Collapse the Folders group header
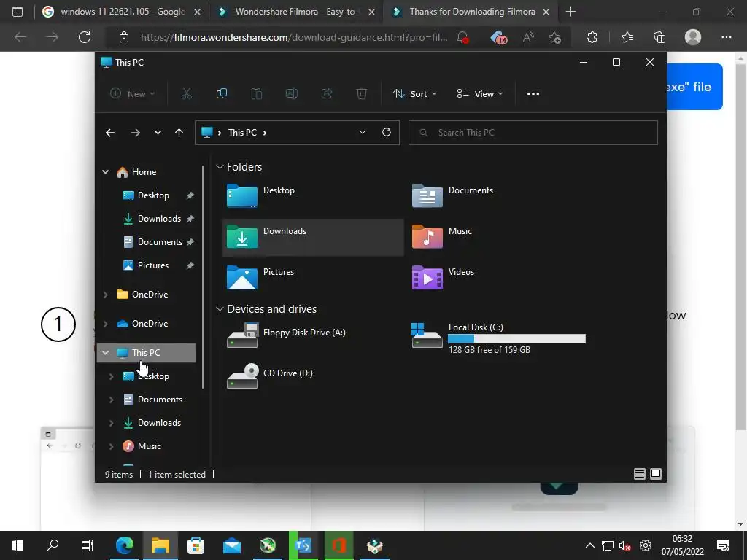Viewport: 747px width, 560px height. [220, 167]
